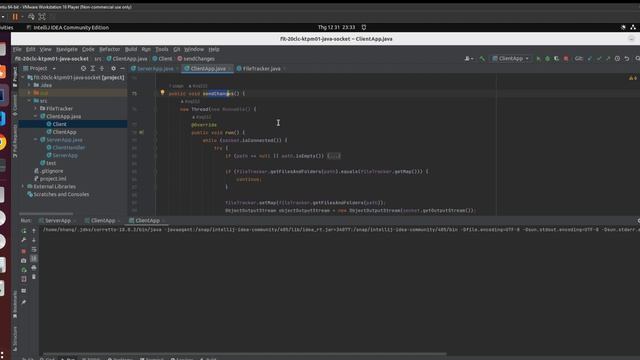Image resolution: width=640 pixels, height=360 pixels.
Task: Click the run with coverage icon
Action: tap(556, 59)
